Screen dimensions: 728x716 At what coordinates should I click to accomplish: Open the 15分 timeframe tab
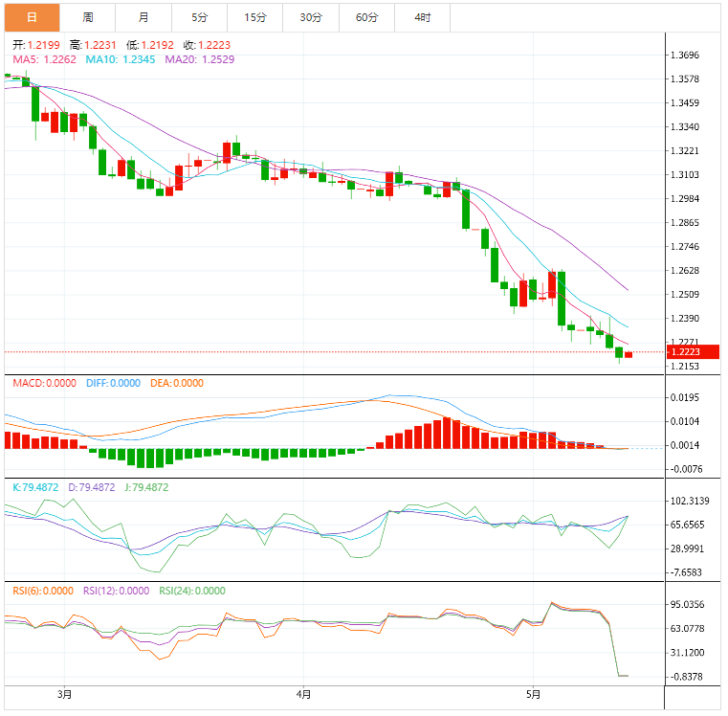(255, 17)
